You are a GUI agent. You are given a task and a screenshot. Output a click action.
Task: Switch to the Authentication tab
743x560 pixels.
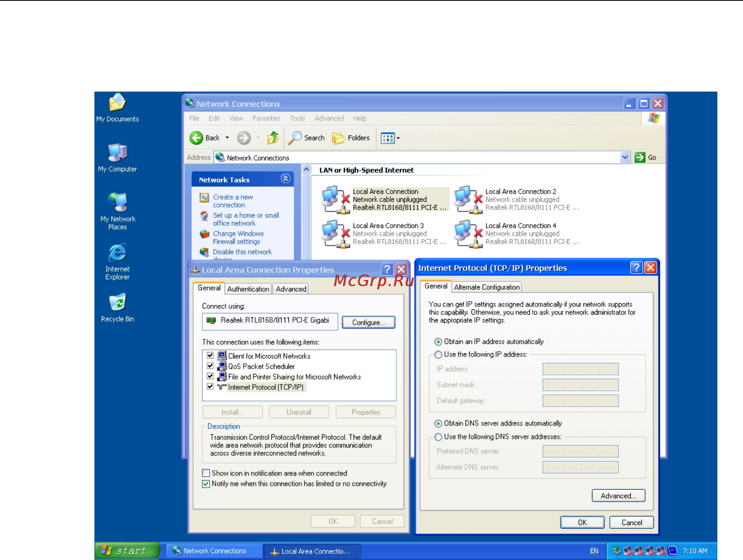tap(248, 289)
